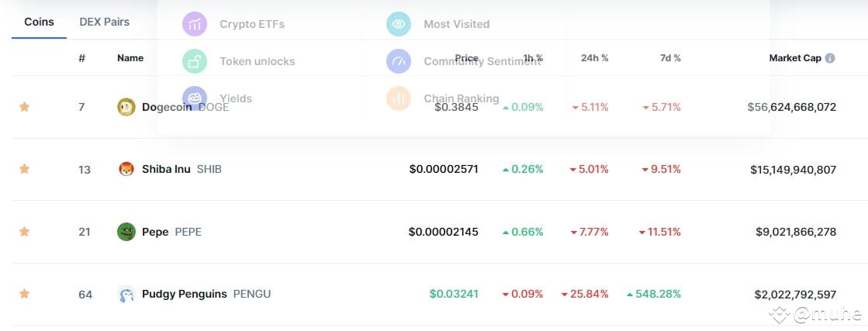Viewport: 868px width, 331px height.
Task: Click the green Pepe frog logo
Action: click(126, 231)
